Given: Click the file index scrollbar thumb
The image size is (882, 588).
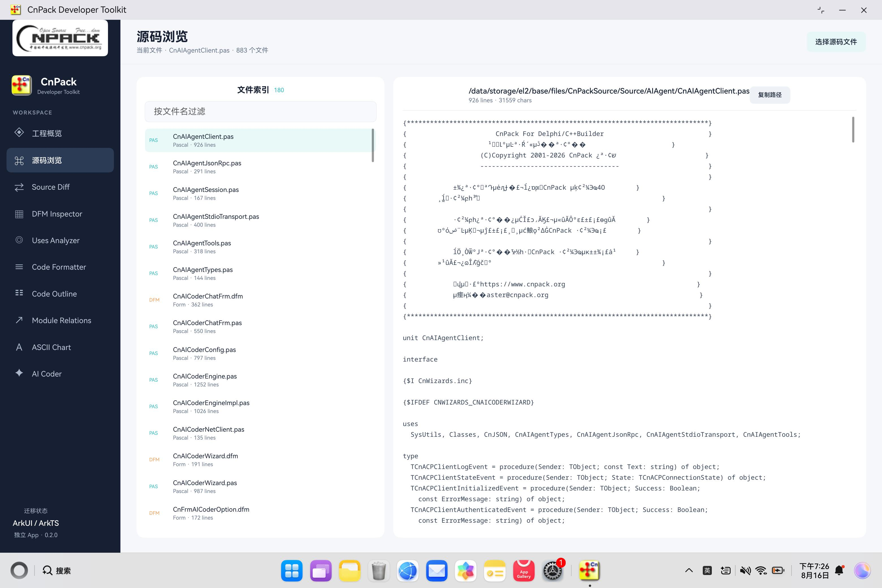Looking at the screenshot, I should [x=373, y=146].
